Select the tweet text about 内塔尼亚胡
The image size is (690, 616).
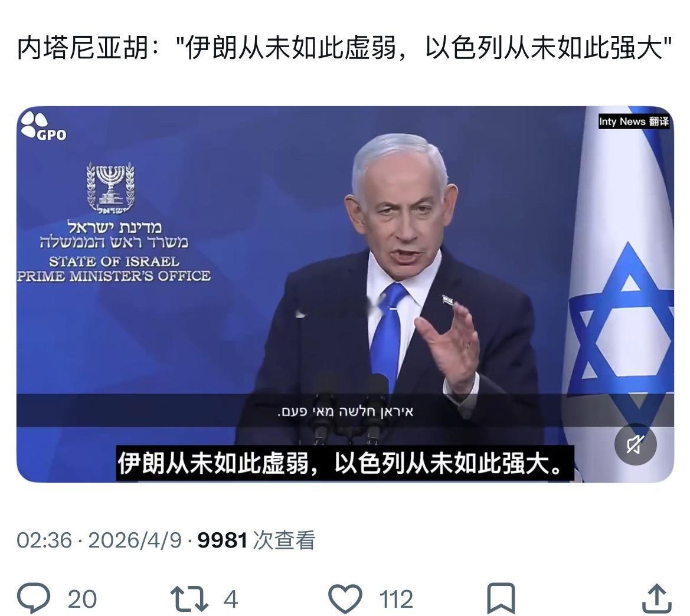coord(345,48)
